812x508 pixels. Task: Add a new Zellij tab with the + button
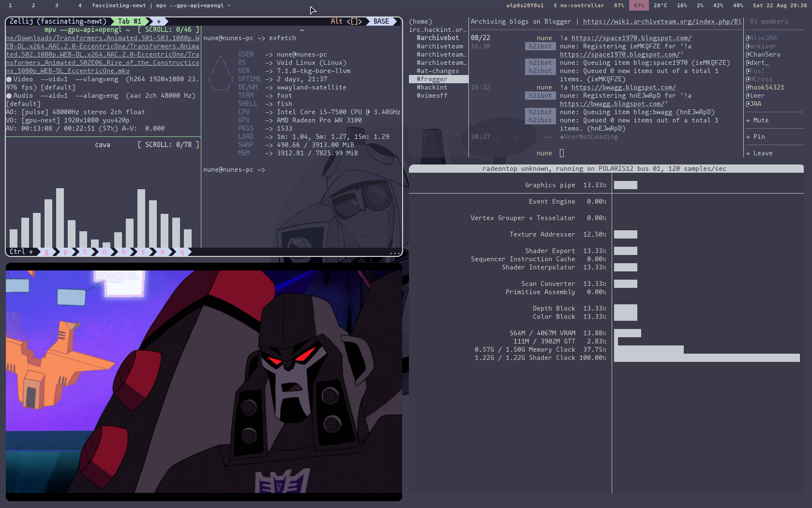[158, 21]
